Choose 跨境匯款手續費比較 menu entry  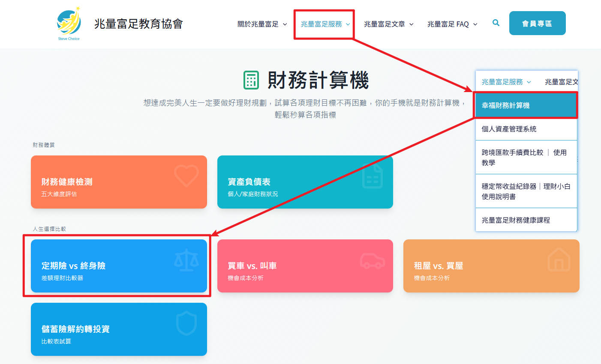pyautogui.click(x=526, y=157)
